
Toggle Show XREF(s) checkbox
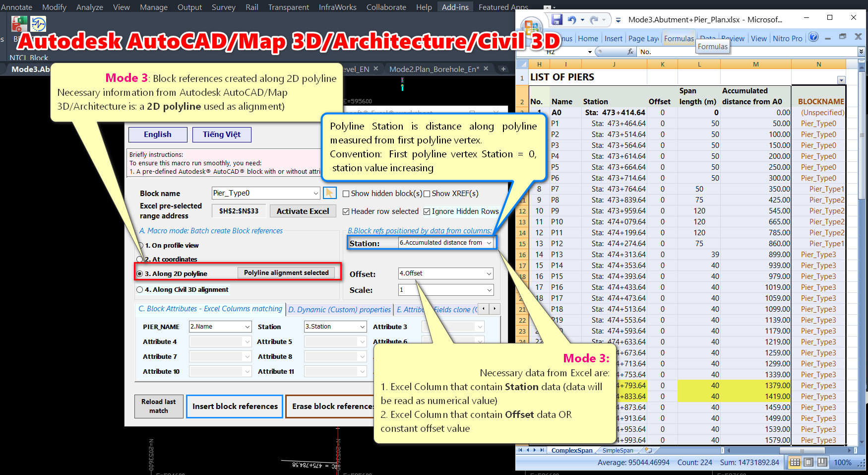pos(427,194)
